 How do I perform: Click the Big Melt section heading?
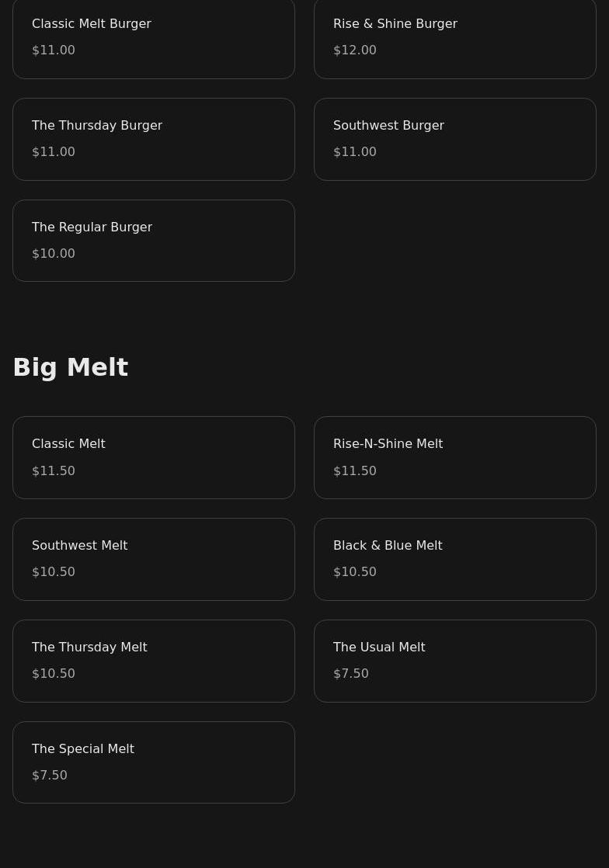71,367
